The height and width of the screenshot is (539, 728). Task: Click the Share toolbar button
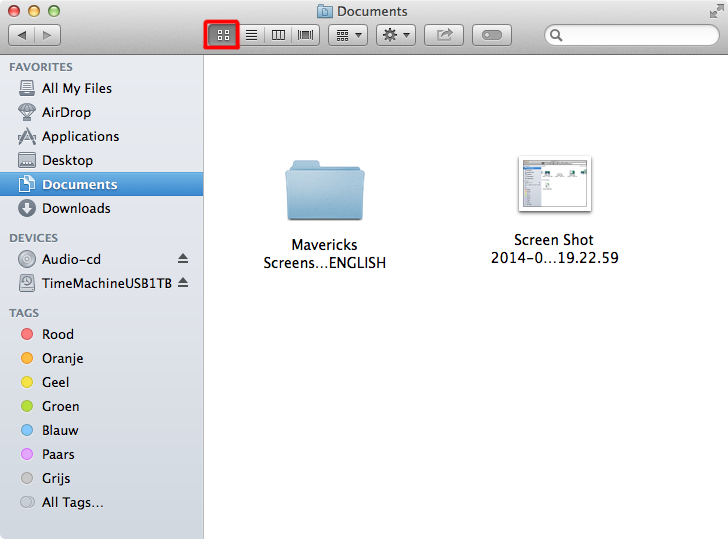444,35
